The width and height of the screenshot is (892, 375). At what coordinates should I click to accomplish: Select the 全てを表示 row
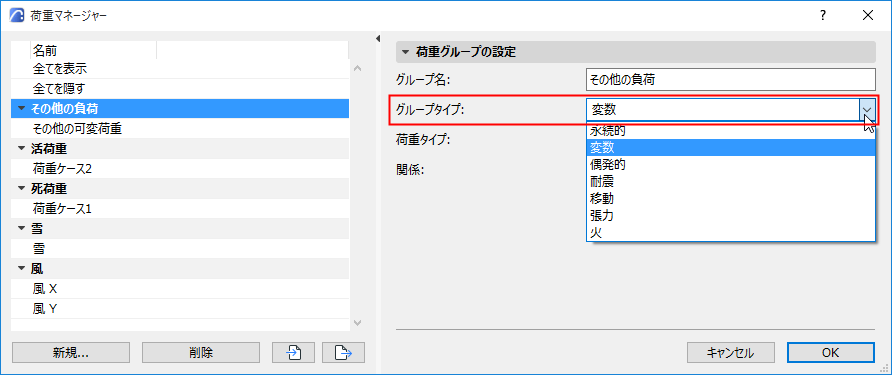[180, 69]
